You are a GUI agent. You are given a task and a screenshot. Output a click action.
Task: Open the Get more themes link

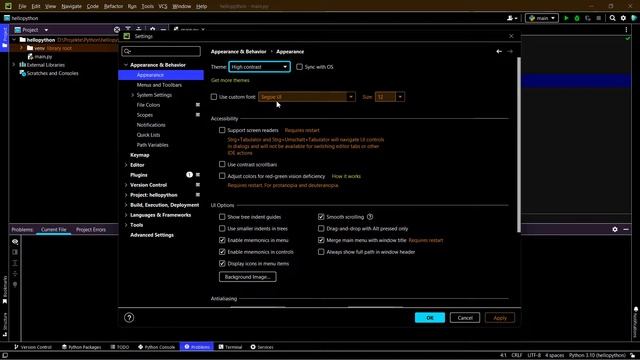coord(230,80)
